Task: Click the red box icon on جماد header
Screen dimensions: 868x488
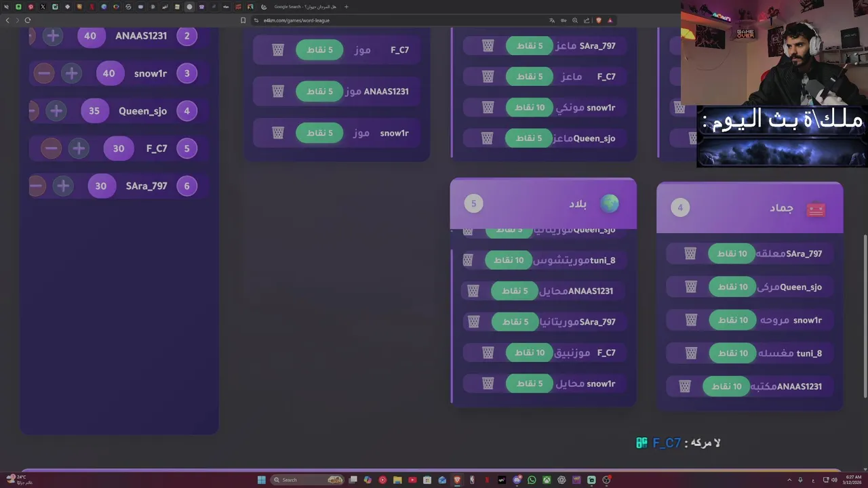Action: [x=816, y=209]
